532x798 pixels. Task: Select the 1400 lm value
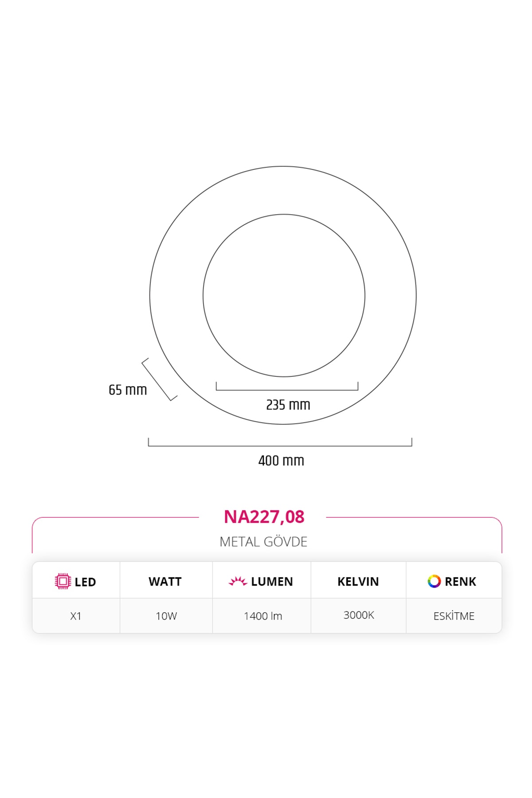[263, 616]
